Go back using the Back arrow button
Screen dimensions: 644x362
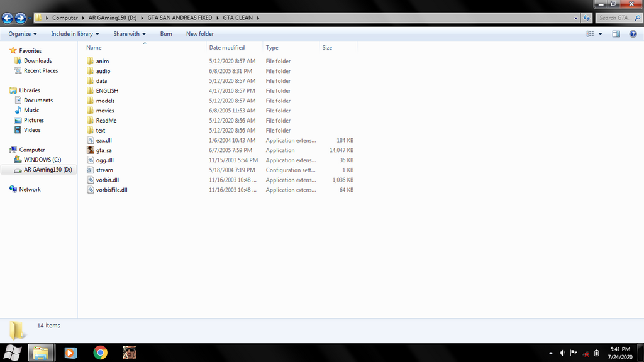8,18
